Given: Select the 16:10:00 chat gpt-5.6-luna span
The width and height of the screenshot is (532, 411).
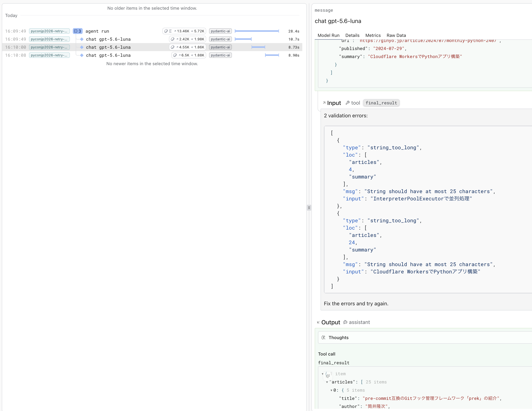Looking at the screenshot, I should click(152, 47).
